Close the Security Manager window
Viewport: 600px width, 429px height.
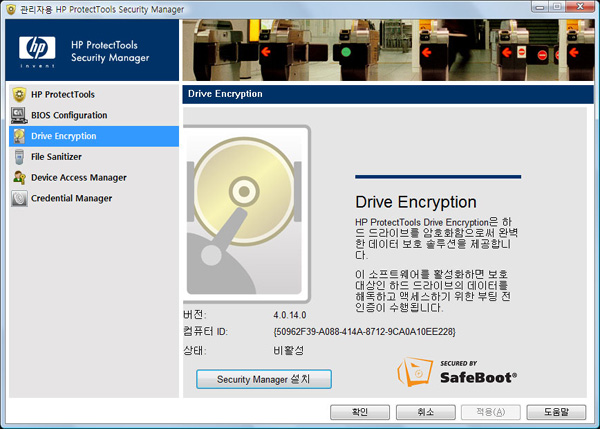tap(580, 7)
